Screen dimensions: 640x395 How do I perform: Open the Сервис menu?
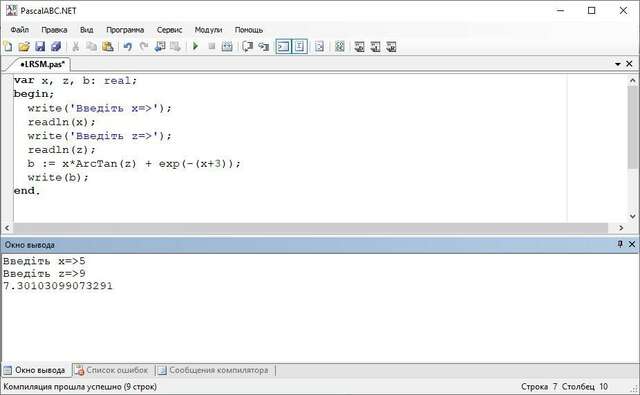coord(169,30)
